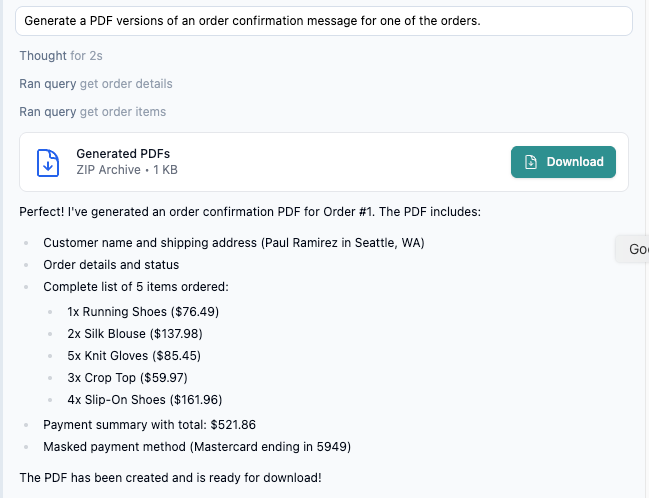Click the customer name and shipping address line
The image size is (649, 498).
(233, 243)
